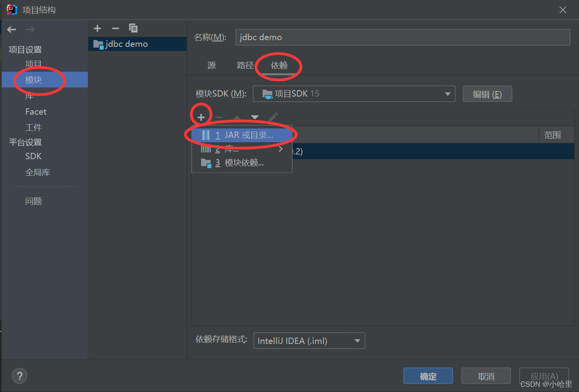Expand the 库 submenu arrow
Screen dimensions: 579x392
tap(280, 149)
